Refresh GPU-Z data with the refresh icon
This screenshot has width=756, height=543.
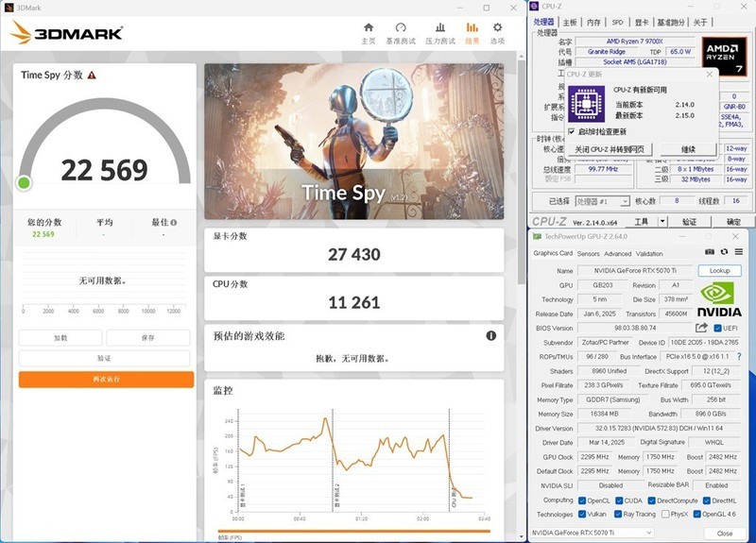tap(724, 252)
